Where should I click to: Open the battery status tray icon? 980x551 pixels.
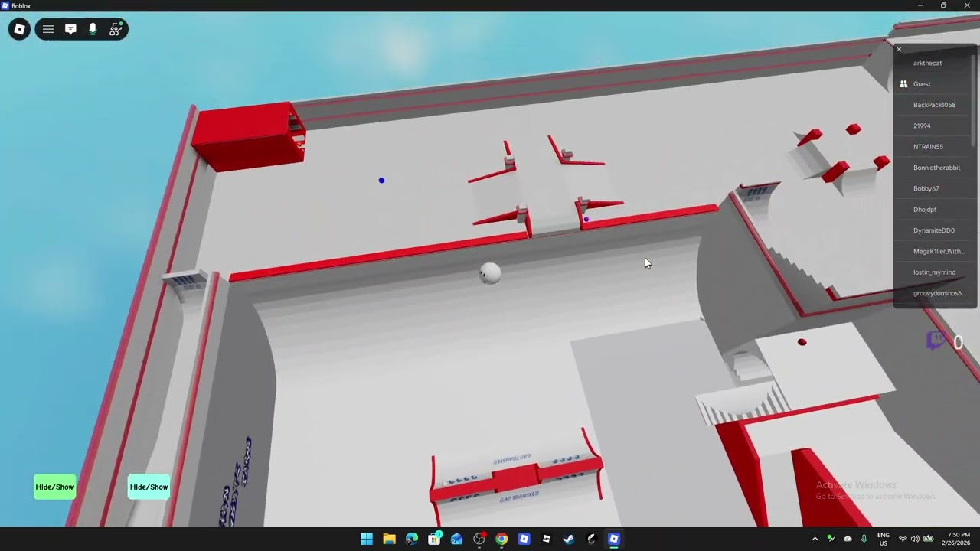(928, 539)
